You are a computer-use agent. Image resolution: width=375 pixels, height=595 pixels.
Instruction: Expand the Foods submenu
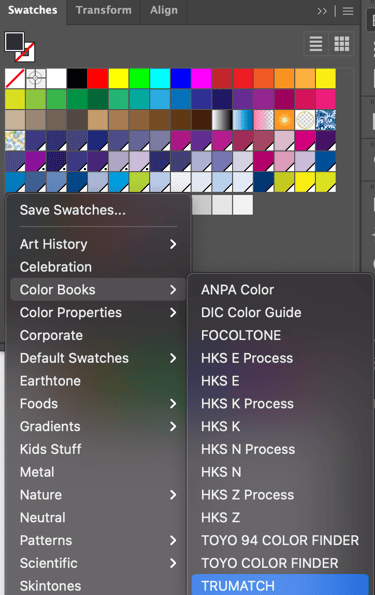pos(98,403)
